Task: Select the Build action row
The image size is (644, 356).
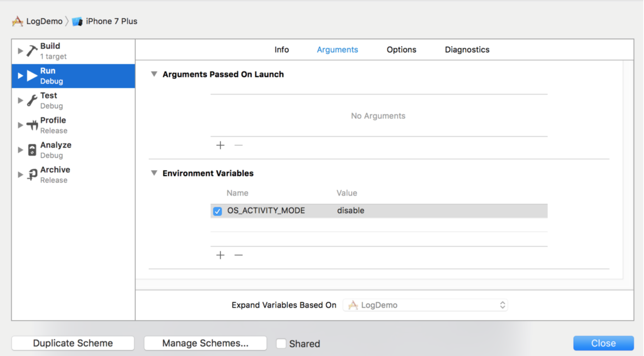Action: (x=73, y=51)
